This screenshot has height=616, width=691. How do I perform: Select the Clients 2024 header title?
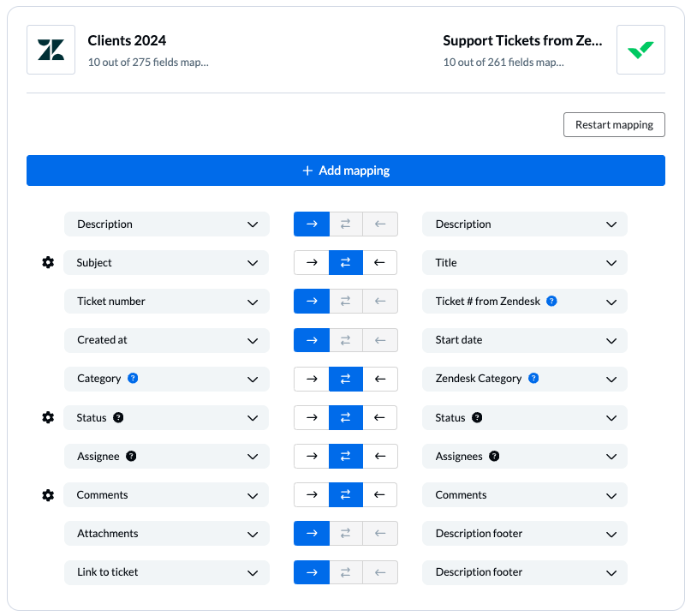tap(127, 40)
